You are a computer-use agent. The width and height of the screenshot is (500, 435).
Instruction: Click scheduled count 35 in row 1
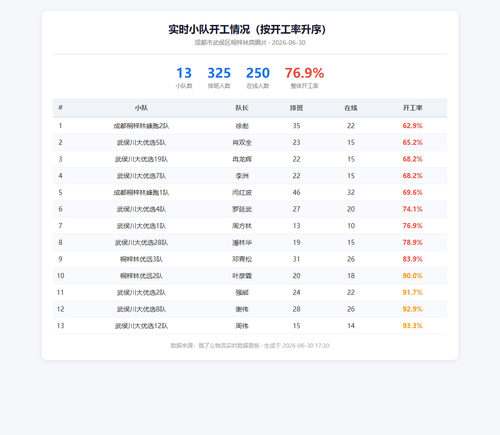tap(296, 126)
